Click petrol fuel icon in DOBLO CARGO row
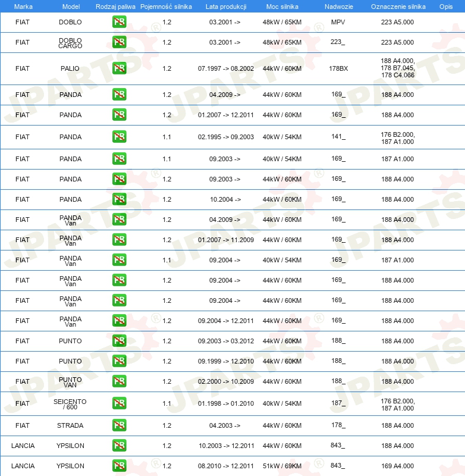The width and height of the screenshot is (465, 476). point(119,42)
